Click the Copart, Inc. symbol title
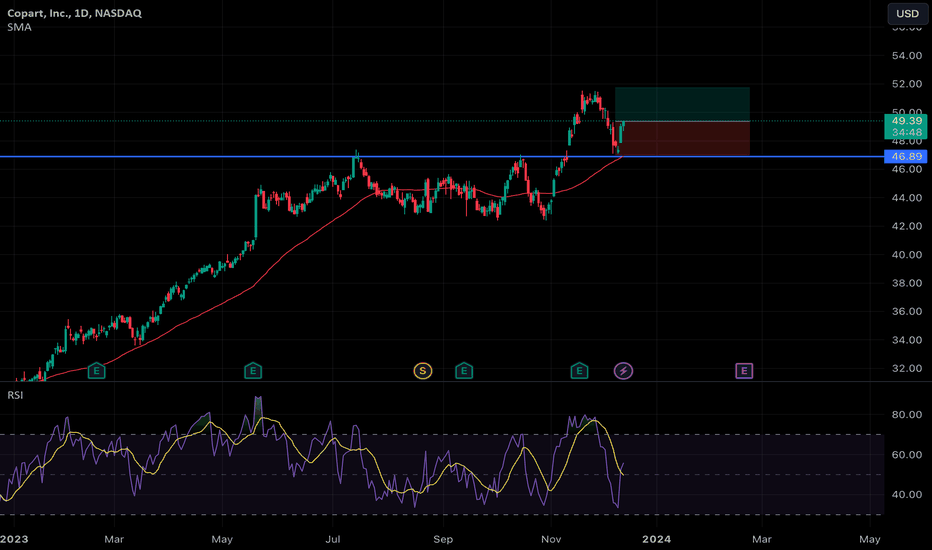932x550 pixels. pos(74,13)
